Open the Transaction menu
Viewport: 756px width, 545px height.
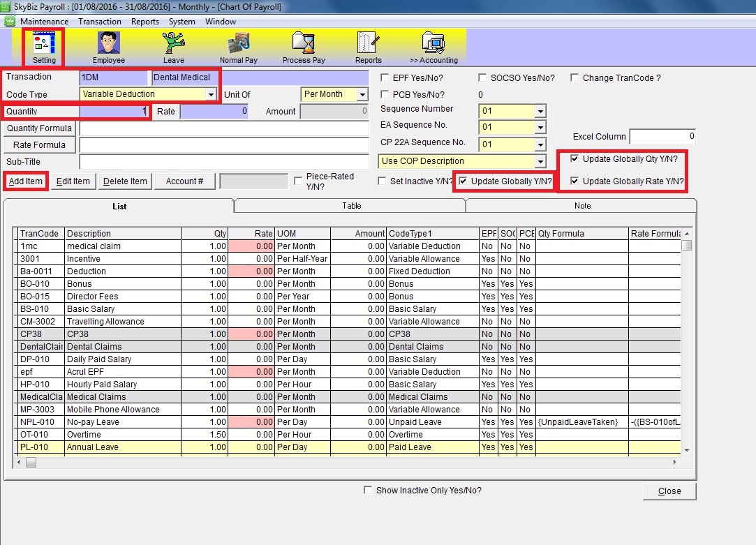[100, 22]
